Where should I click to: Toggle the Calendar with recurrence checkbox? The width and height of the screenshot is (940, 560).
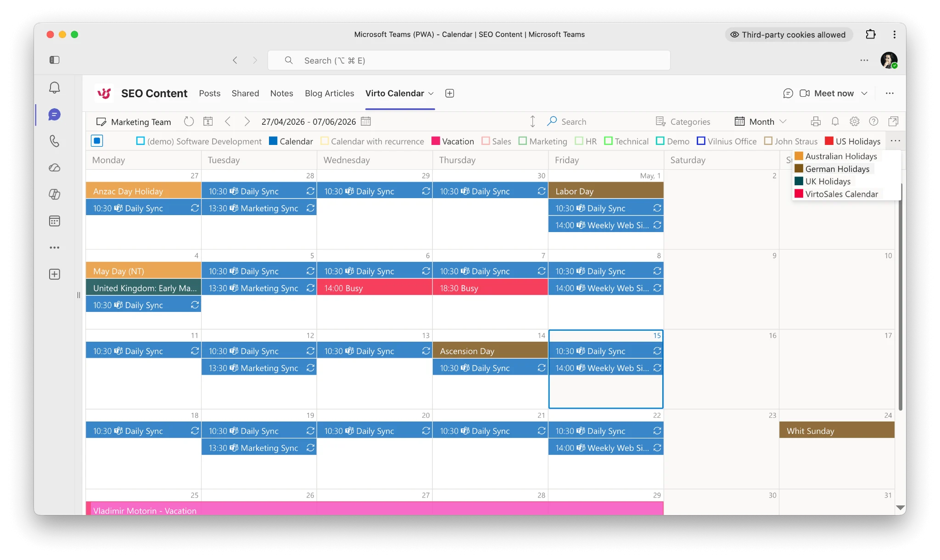pos(325,141)
